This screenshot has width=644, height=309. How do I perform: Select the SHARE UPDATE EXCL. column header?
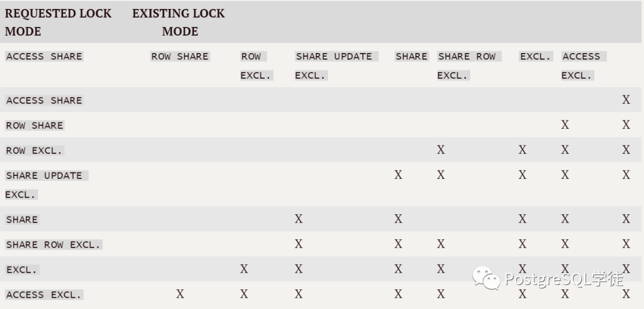334,66
